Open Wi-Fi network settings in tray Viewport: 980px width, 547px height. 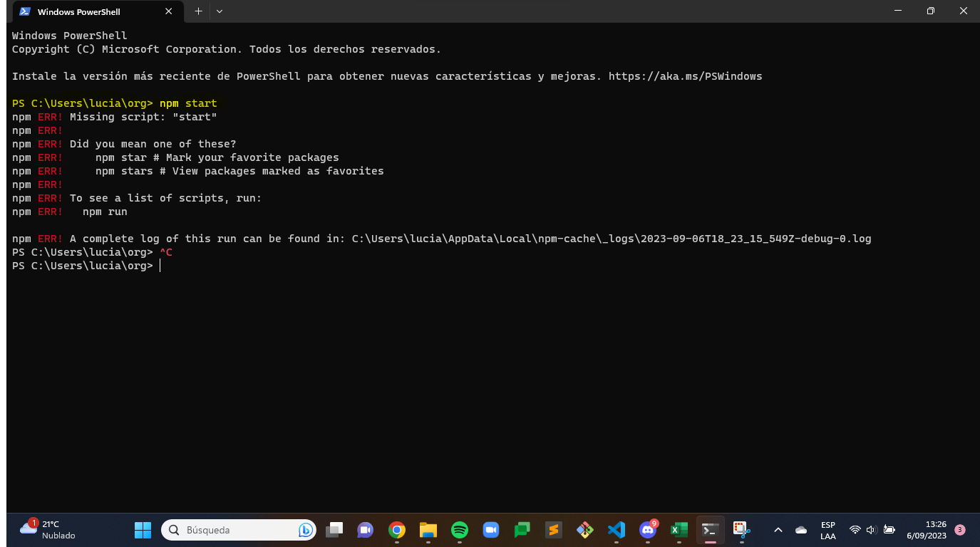[x=855, y=530]
